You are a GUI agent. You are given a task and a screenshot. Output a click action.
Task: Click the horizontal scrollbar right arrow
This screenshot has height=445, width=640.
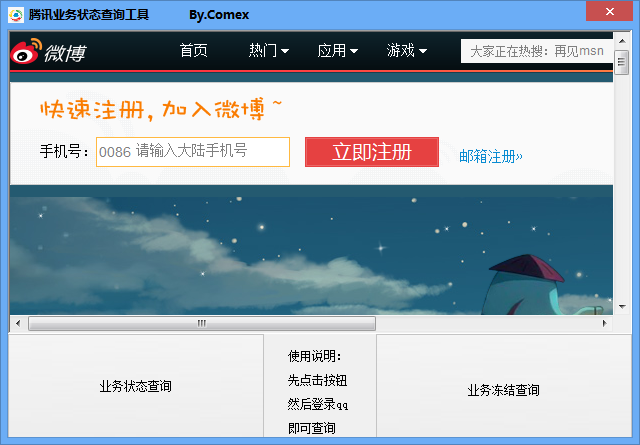tap(604, 323)
